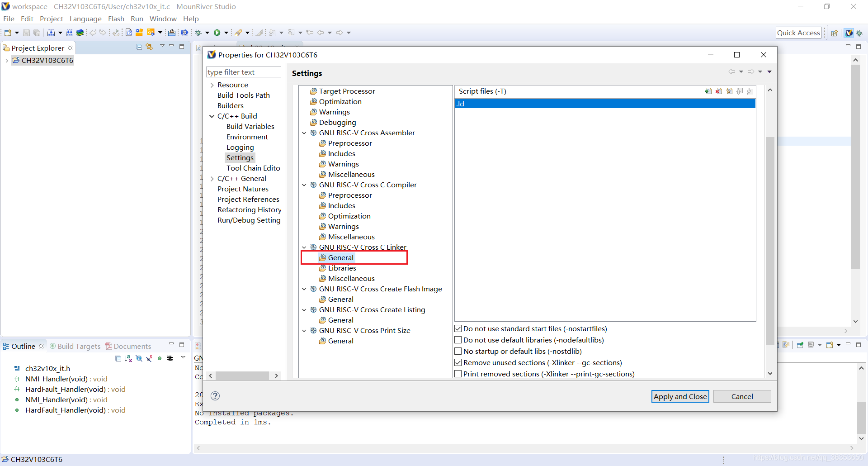Click the back arrow in Settings header
The image size is (868, 466).
(731, 71)
